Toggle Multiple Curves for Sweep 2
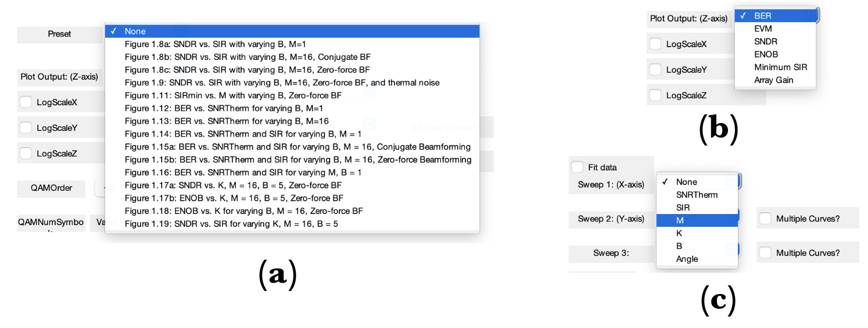The image size is (868, 328). [x=766, y=219]
